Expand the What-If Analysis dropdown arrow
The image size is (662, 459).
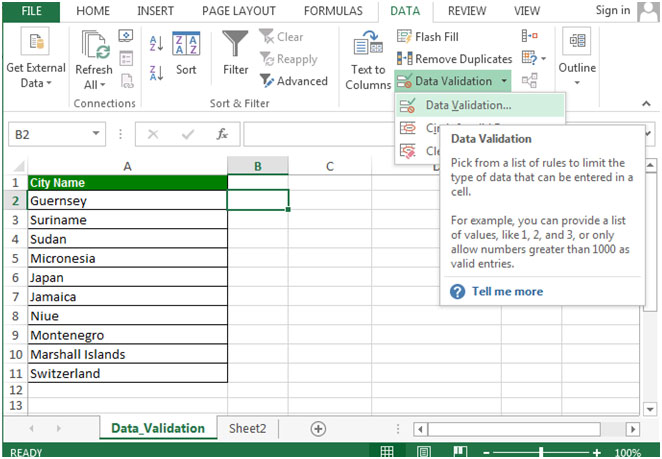tap(543, 58)
